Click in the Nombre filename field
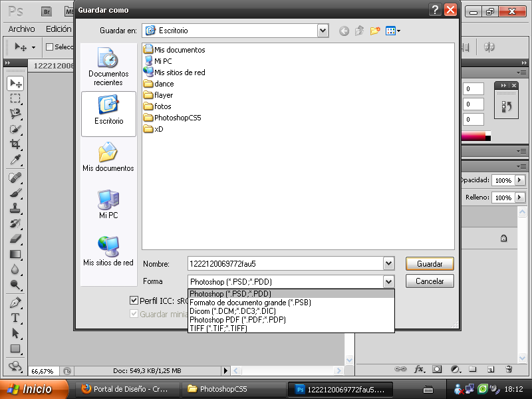The image size is (532, 399). (x=285, y=263)
